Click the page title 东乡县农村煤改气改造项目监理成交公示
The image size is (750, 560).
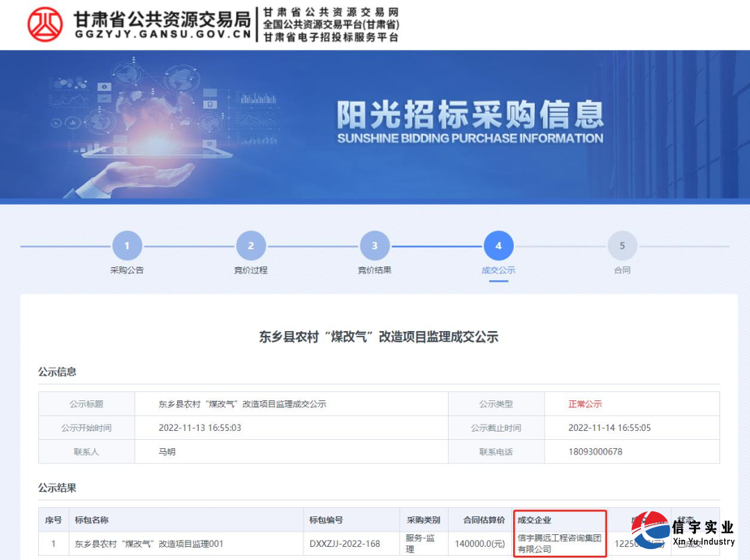click(x=375, y=337)
